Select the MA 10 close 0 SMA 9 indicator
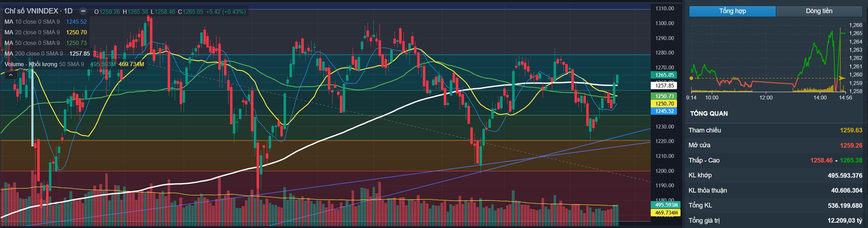This screenshot has height=228, width=868. (x=32, y=22)
